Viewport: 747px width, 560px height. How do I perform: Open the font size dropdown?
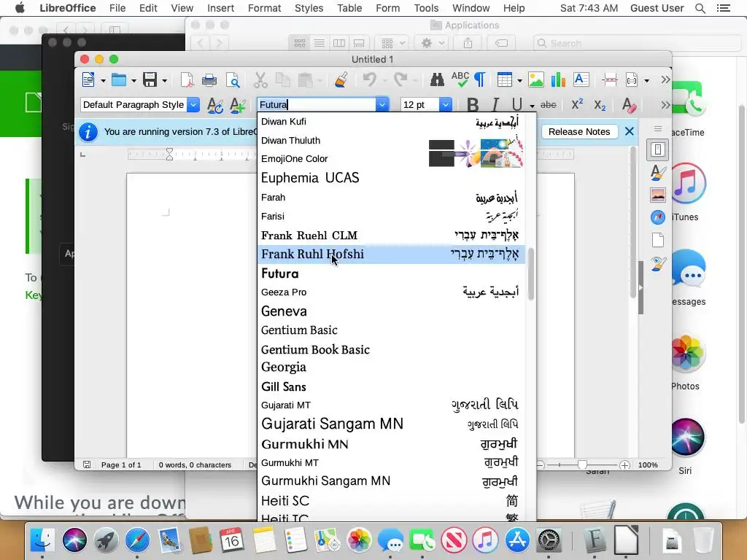(445, 105)
